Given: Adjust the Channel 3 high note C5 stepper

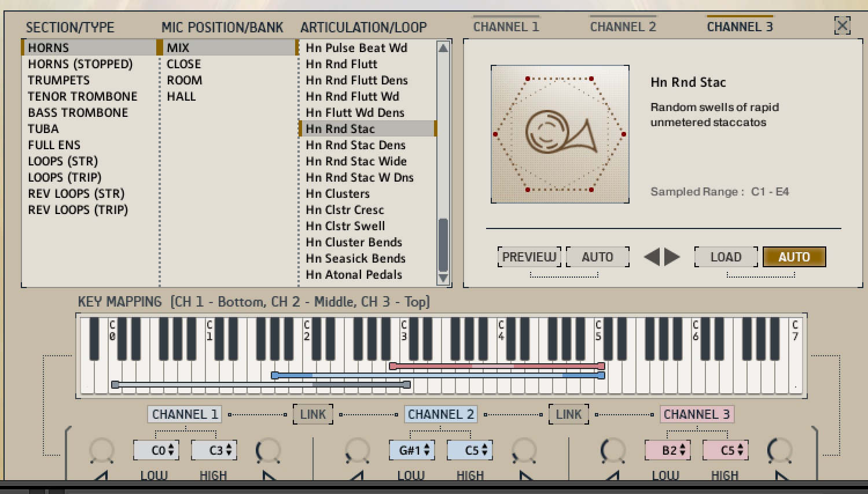Looking at the screenshot, I should [726, 450].
